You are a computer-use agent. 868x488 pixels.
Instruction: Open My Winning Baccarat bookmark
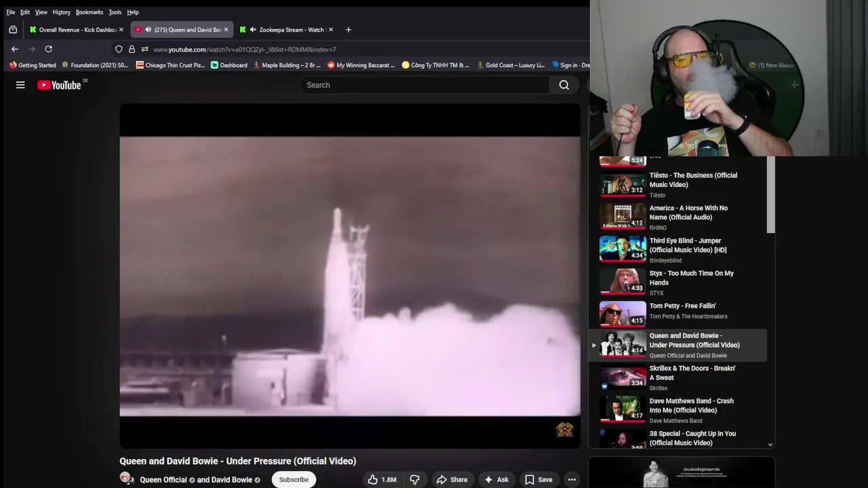(361, 65)
